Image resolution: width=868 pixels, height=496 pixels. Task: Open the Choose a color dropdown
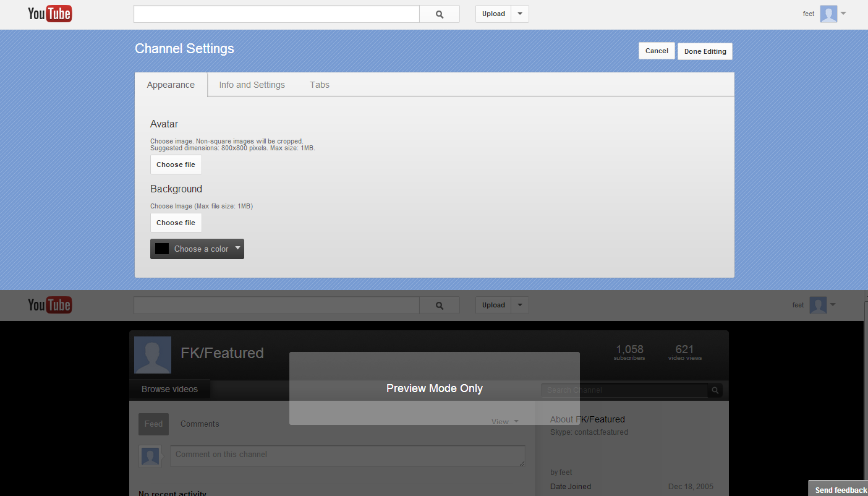[197, 249]
